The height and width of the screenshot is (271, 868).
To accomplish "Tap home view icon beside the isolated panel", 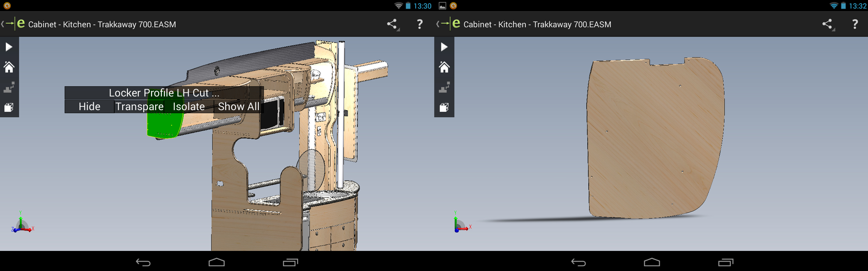I will [x=444, y=67].
